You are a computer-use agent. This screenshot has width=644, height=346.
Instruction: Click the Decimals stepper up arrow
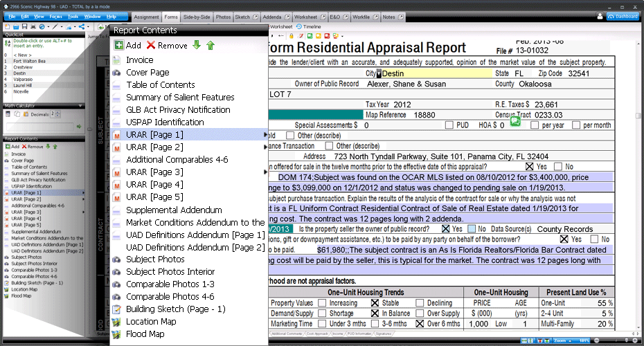pos(57,113)
